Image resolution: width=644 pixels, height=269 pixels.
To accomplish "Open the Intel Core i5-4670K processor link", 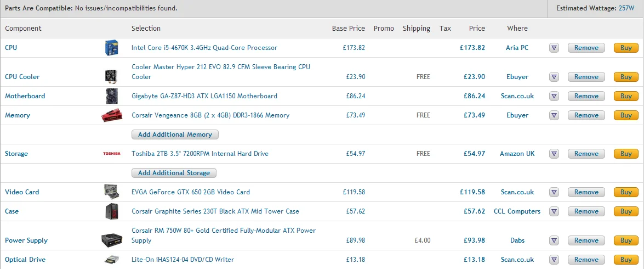I will click(204, 48).
